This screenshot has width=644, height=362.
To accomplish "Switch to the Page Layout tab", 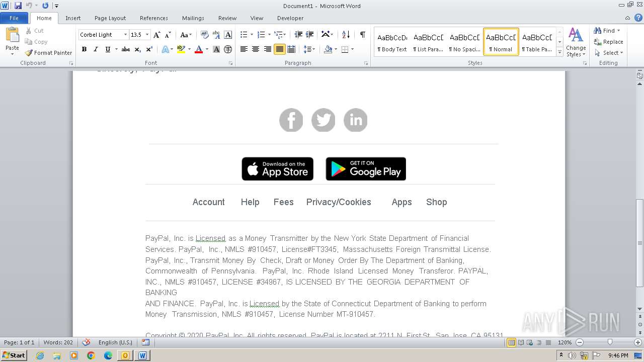I will (x=110, y=18).
